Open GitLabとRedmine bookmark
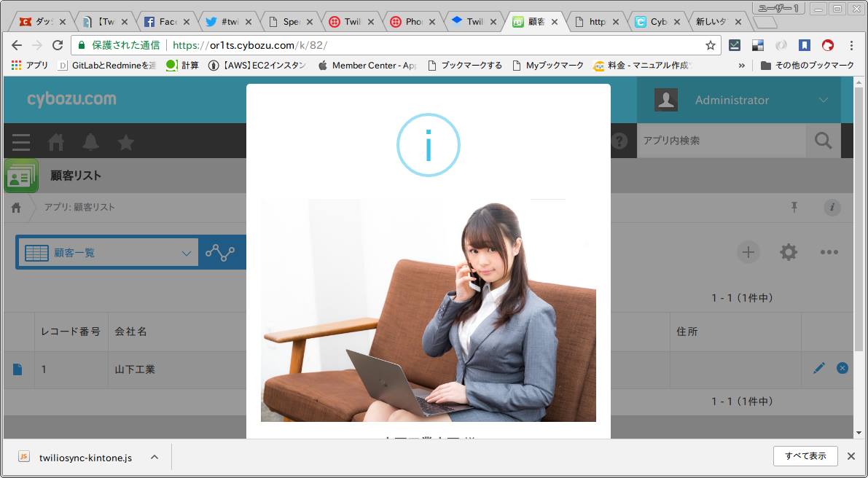The height and width of the screenshot is (478, 868). click(107, 66)
